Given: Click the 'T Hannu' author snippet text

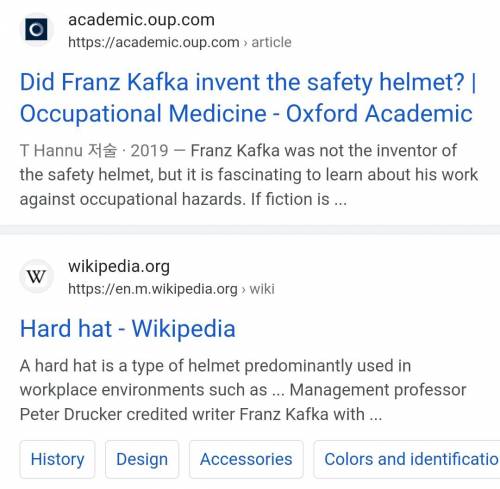Looking at the screenshot, I should (51, 151).
